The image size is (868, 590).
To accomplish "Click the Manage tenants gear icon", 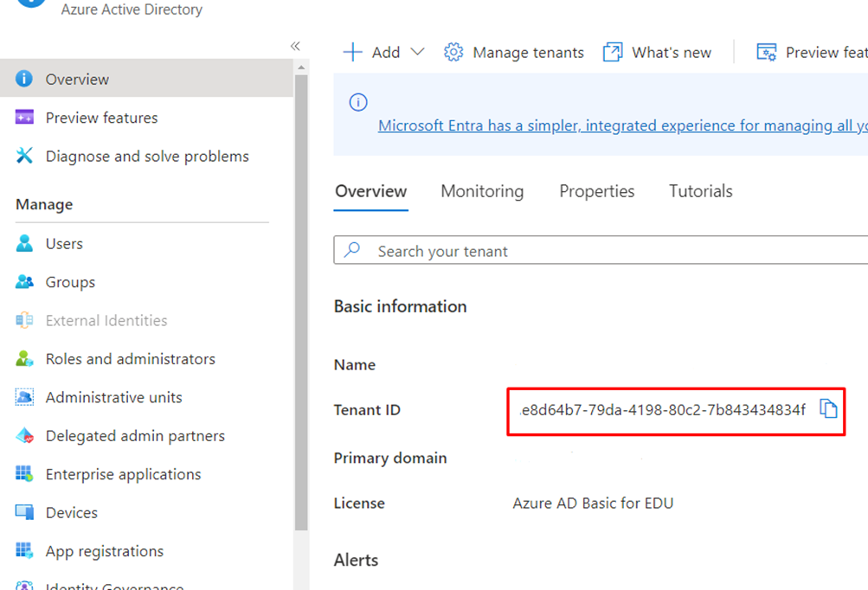I will pos(453,52).
